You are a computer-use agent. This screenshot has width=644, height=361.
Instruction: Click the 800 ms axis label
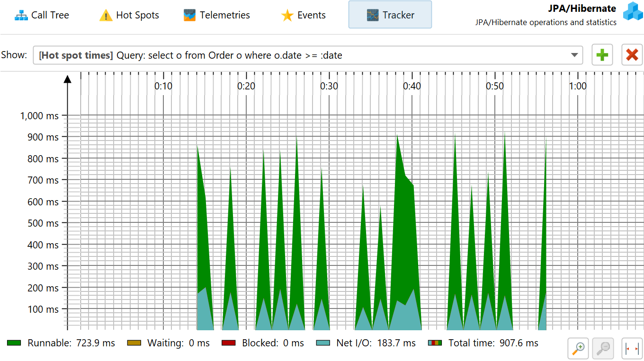(x=44, y=159)
